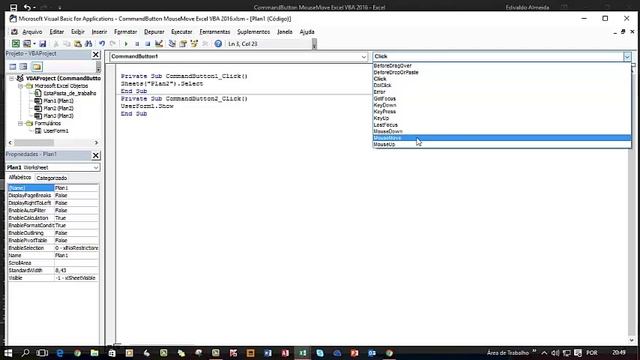Image resolution: width=640 pixels, height=360 pixels.
Task: Click the Cut toolbar icon
Action: [56, 44]
